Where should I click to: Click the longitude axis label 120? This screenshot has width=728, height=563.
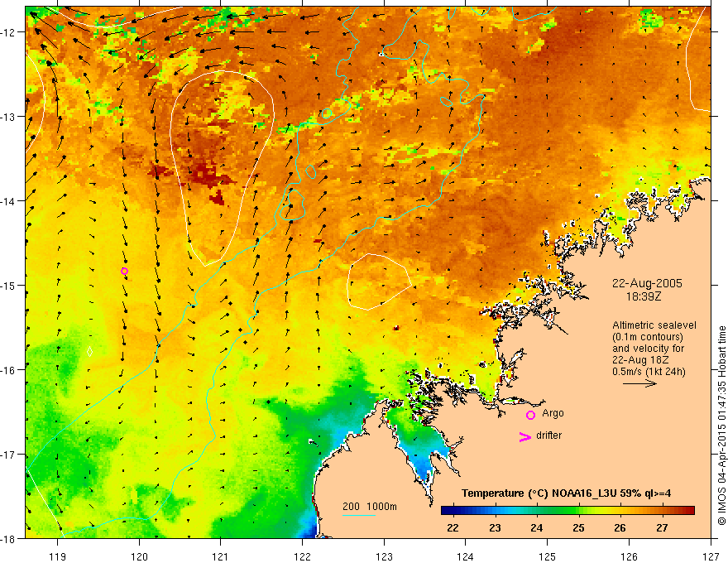click(x=139, y=556)
